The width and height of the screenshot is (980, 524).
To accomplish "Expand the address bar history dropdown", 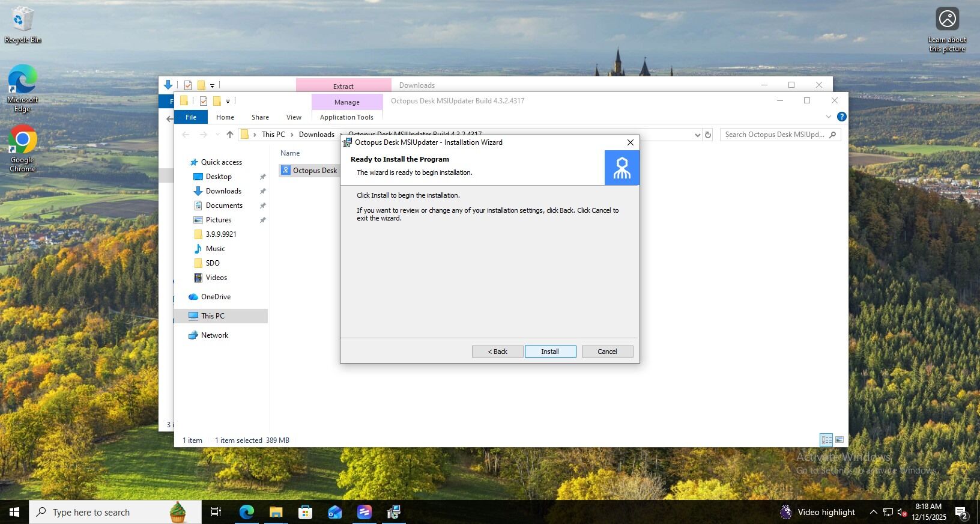I will click(x=697, y=135).
